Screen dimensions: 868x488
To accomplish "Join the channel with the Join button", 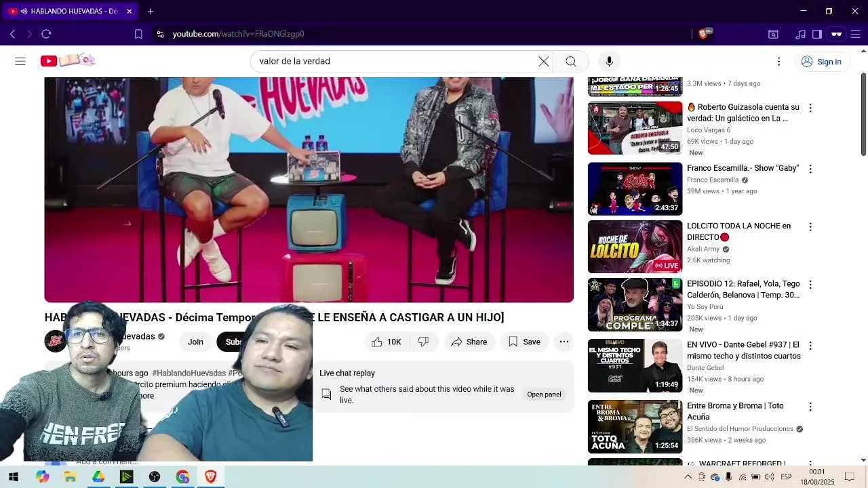I will point(195,342).
